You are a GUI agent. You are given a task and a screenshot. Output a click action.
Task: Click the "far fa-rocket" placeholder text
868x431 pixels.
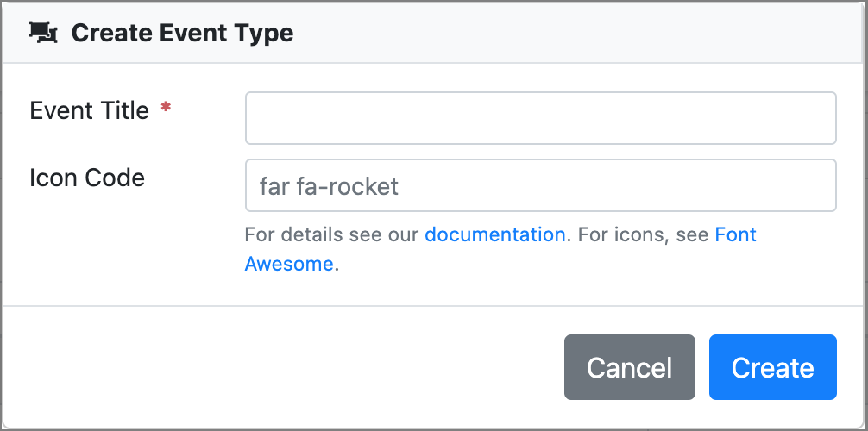pyautogui.click(x=329, y=186)
